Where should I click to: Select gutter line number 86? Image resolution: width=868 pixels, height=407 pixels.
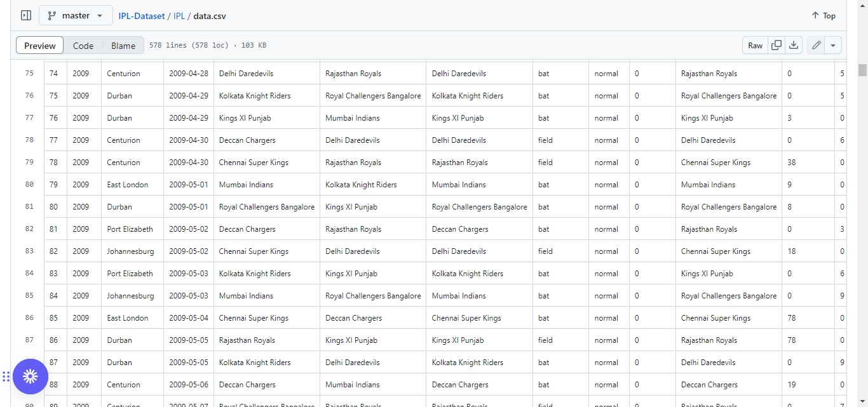pyautogui.click(x=29, y=318)
